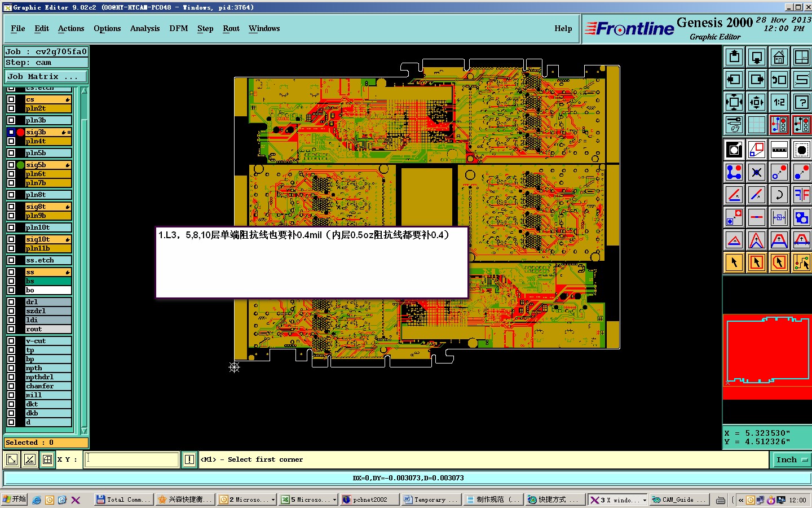This screenshot has width=812, height=508.
Task: Toggle the drl layer checkbox
Action: [11, 302]
